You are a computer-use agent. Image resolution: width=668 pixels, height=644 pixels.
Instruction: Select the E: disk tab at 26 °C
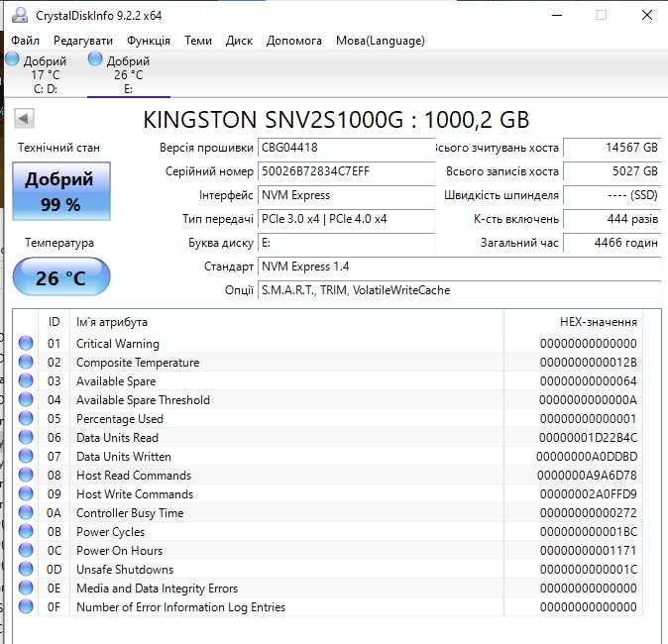coord(128,74)
